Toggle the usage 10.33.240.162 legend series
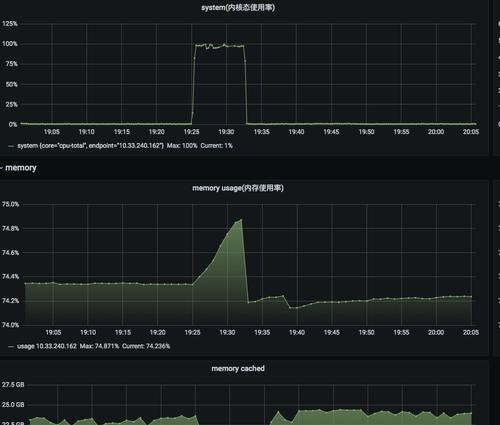Image resolution: width=500 pixels, height=425 pixels. (47, 346)
